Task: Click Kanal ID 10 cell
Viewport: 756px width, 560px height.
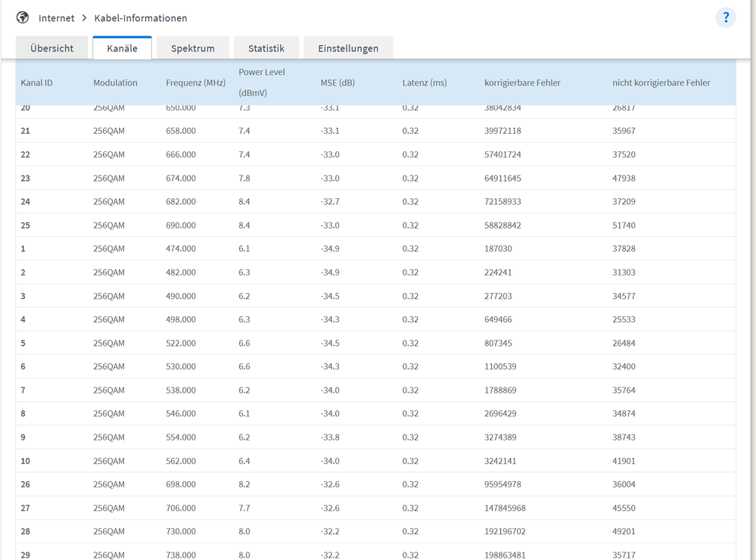Action: pyautogui.click(x=26, y=461)
